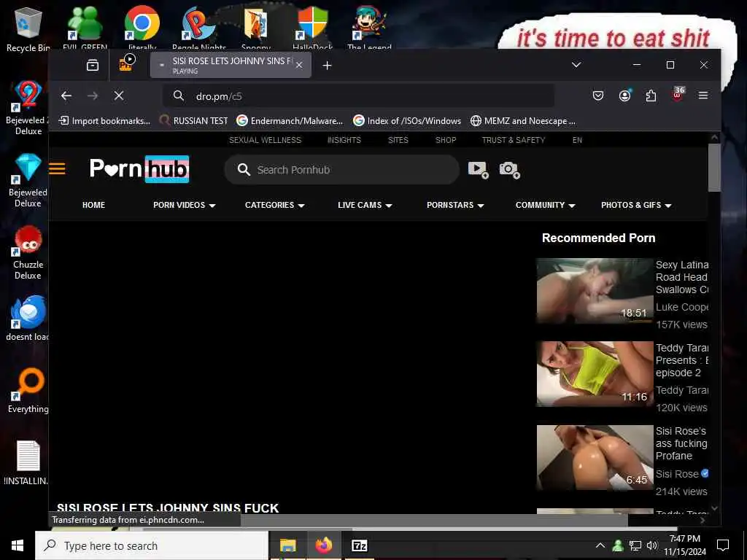Open the Windows Start button
747x560 pixels.
pyautogui.click(x=18, y=545)
